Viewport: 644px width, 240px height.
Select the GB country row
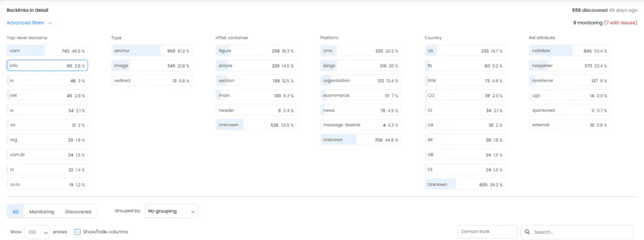click(465, 155)
